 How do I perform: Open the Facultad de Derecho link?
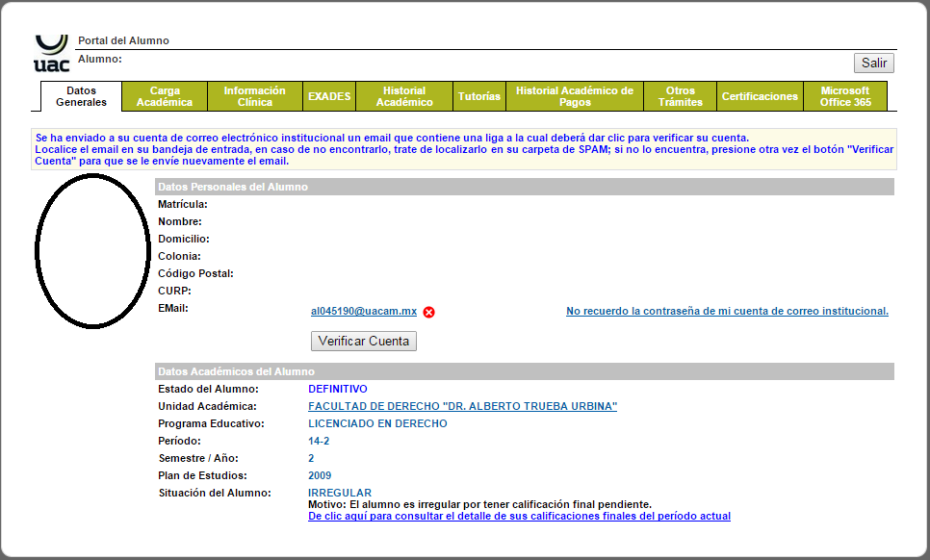click(x=463, y=406)
